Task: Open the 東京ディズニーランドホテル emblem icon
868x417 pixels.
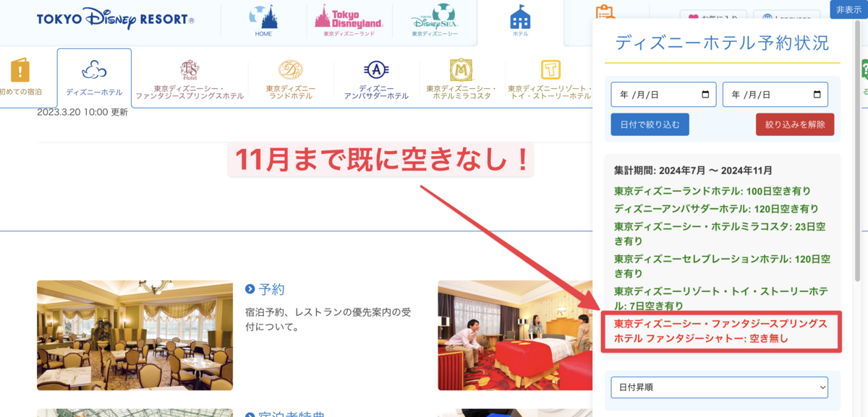Action: point(291,69)
